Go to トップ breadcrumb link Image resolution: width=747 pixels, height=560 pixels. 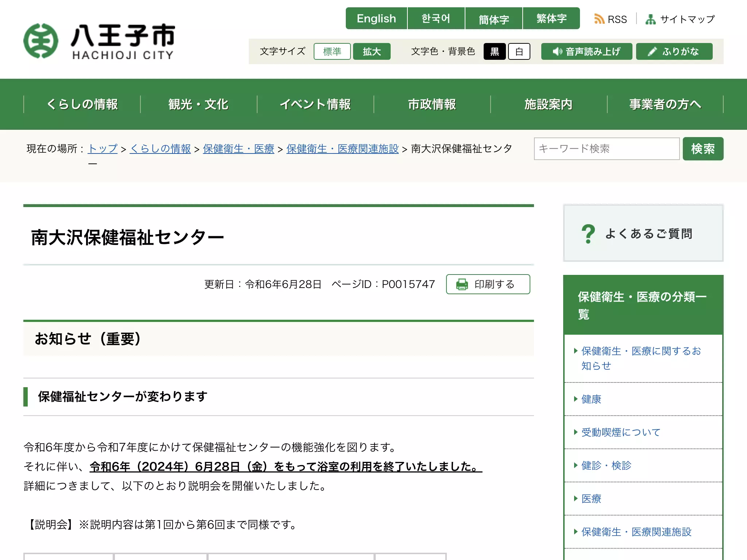(x=102, y=149)
